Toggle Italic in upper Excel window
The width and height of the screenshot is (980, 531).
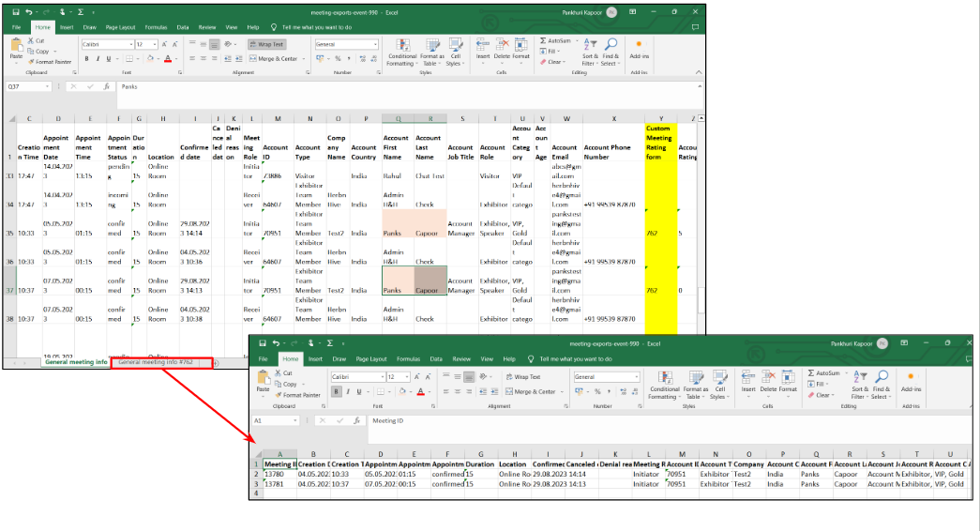tap(98, 59)
